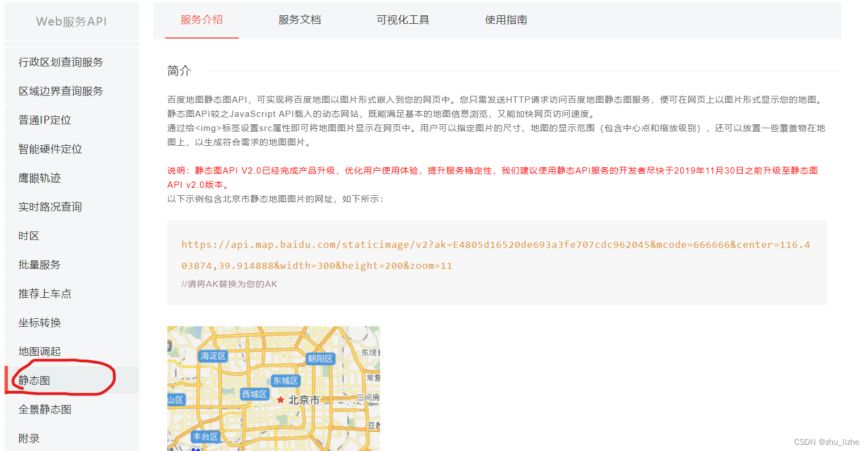Switch to the 服务文档 tab

coord(300,19)
